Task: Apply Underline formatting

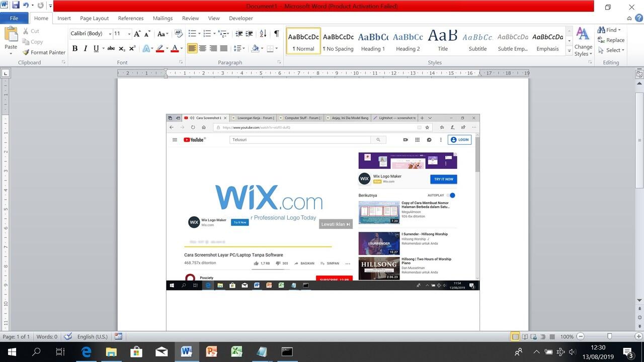Action: 96,48
